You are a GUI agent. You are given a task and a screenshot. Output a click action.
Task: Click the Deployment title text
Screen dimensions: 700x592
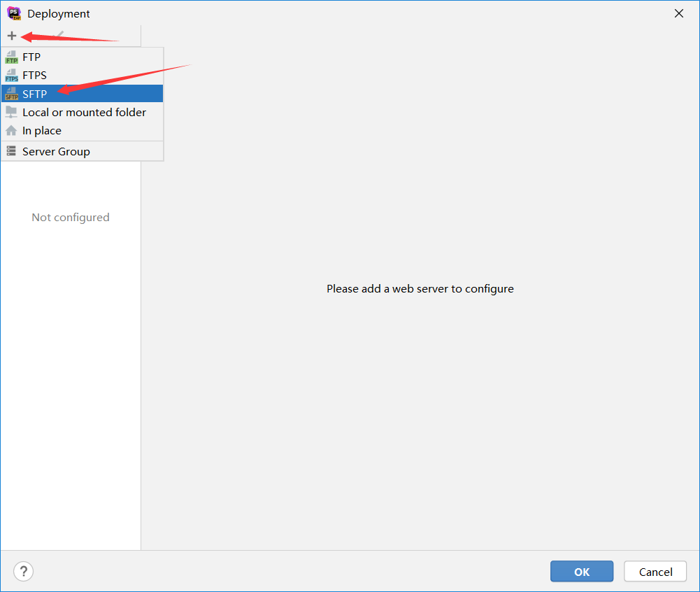tap(59, 14)
